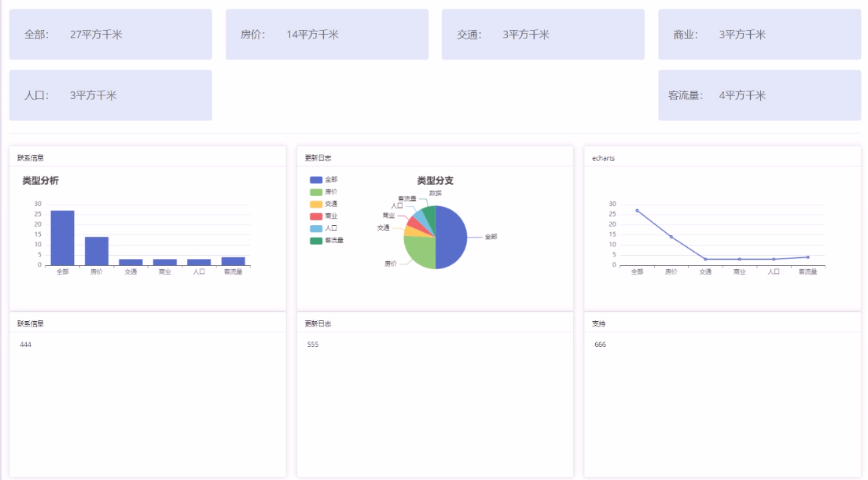Click the 房价 bar in 类型分析 chart
This screenshot has width=868, height=480.
(x=97, y=250)
